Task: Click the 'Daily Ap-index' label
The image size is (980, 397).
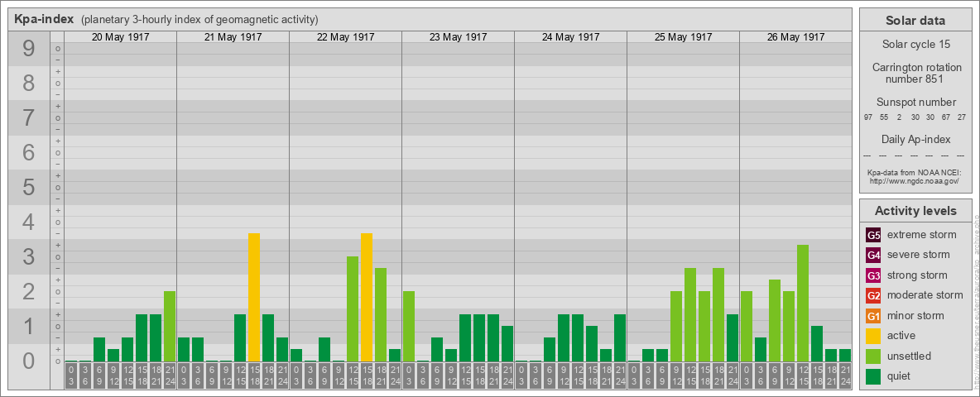Action: (915, 139)
